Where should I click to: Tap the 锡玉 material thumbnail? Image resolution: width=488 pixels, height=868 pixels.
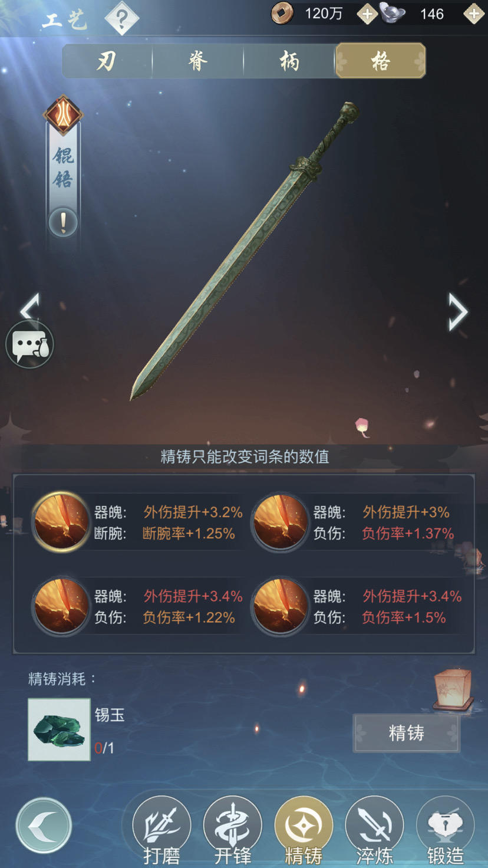click(59, 729)
